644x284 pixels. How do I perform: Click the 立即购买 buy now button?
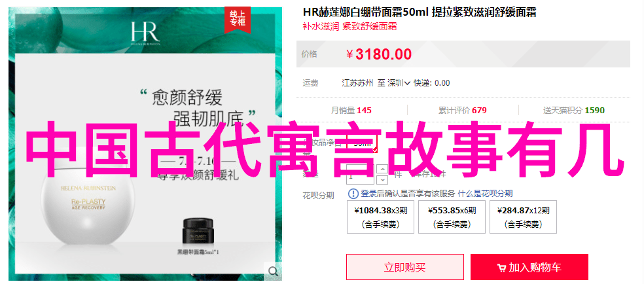[405, 267]
